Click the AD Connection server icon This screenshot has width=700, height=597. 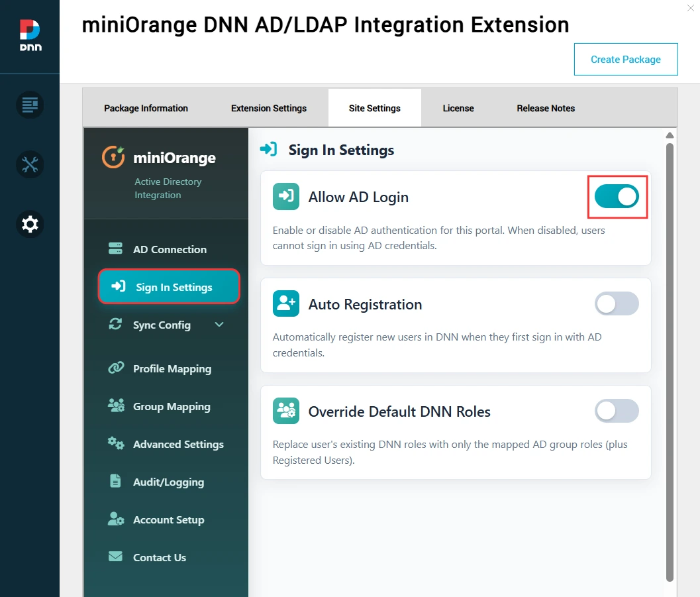pyautogui.click(x=115, y=248)
